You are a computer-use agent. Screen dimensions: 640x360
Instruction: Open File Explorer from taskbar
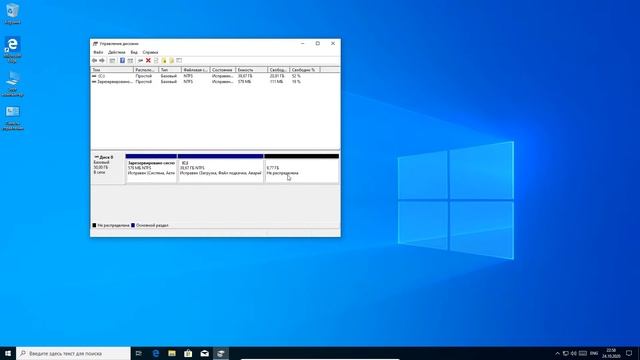click(x=172, y=353)
